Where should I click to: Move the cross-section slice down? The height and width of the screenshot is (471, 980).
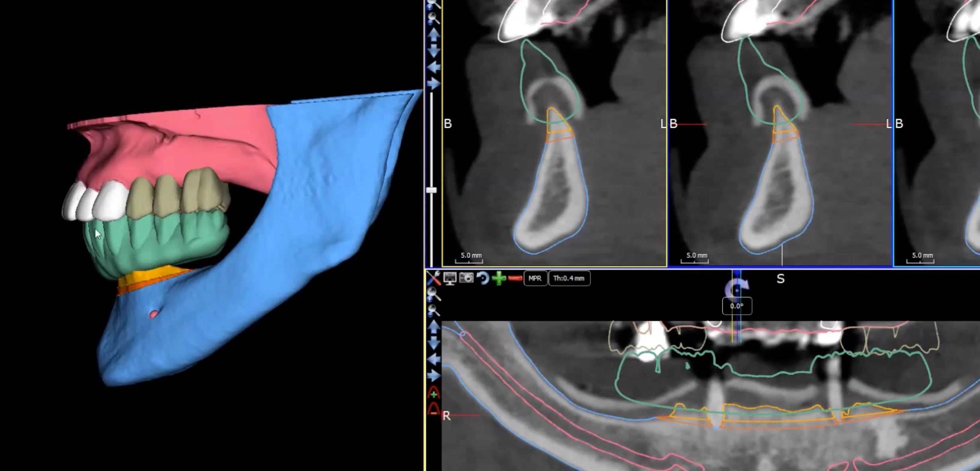click(x=433, y=51)
